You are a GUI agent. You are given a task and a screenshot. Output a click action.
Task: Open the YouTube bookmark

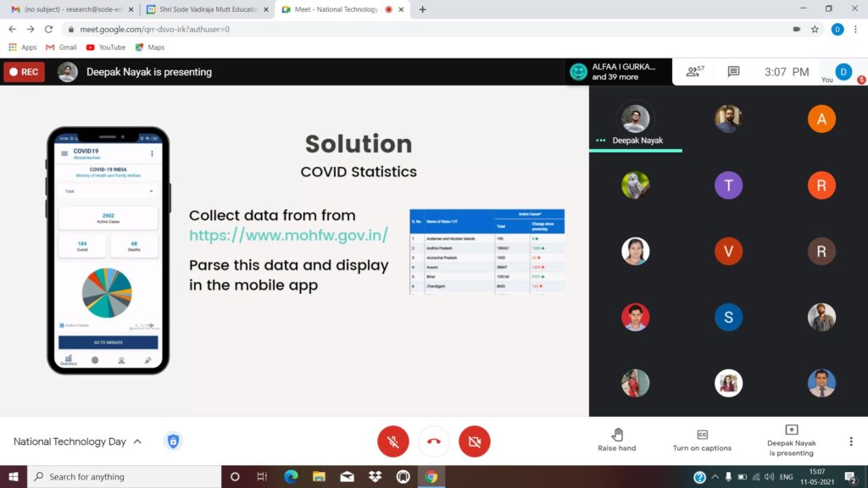tap(105, 47)
